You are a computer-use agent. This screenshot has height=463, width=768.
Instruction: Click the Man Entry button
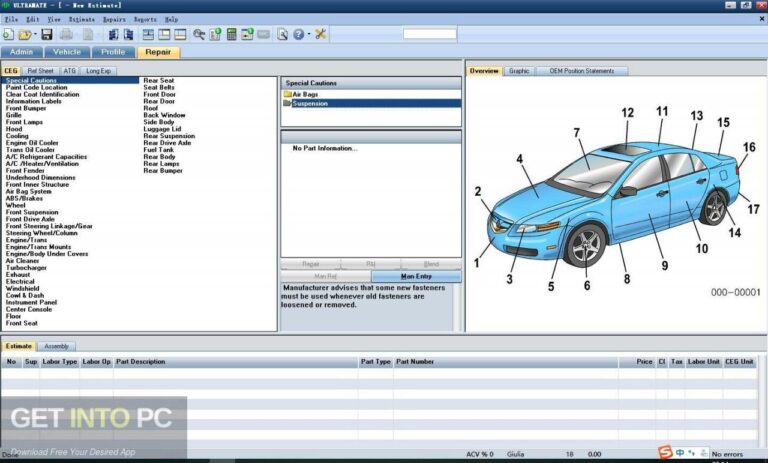point(416,276)
